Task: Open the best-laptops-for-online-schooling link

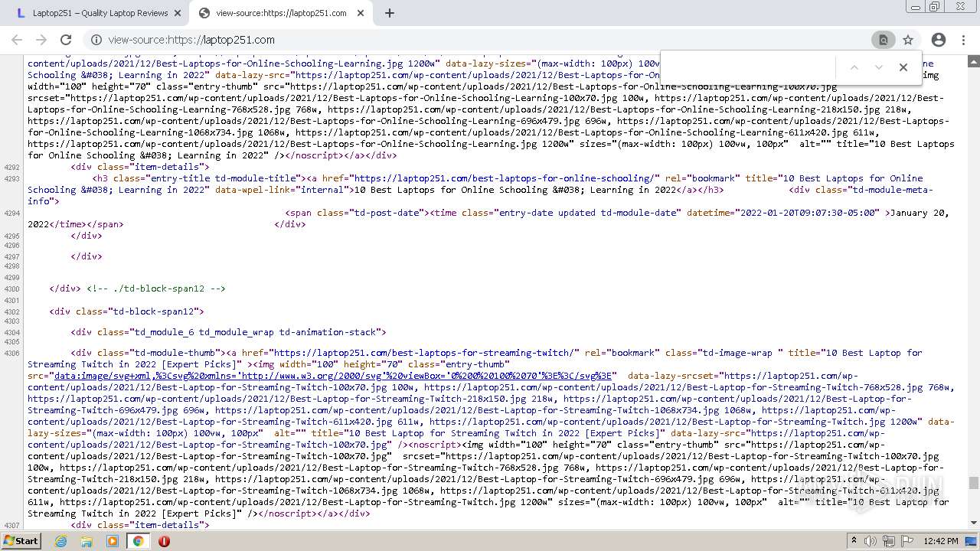Action: 504,178
